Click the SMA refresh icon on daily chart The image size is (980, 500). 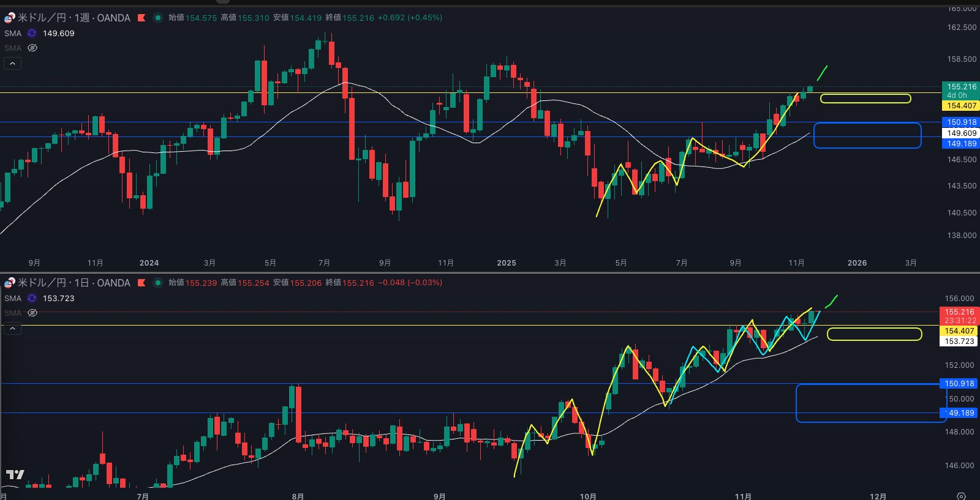32,299
